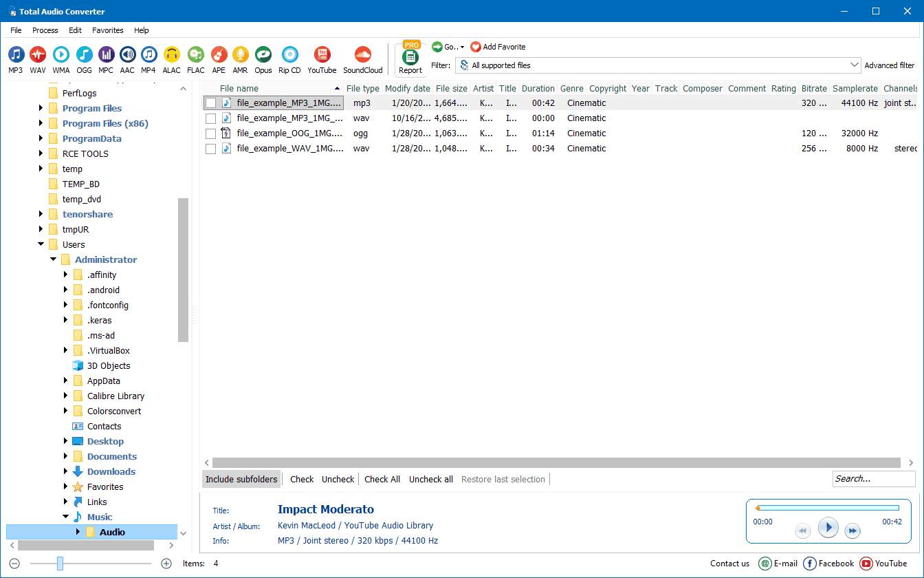Choose the FLAC converter icon
This screenshot has width=924, height=578.
coord(196,54)
